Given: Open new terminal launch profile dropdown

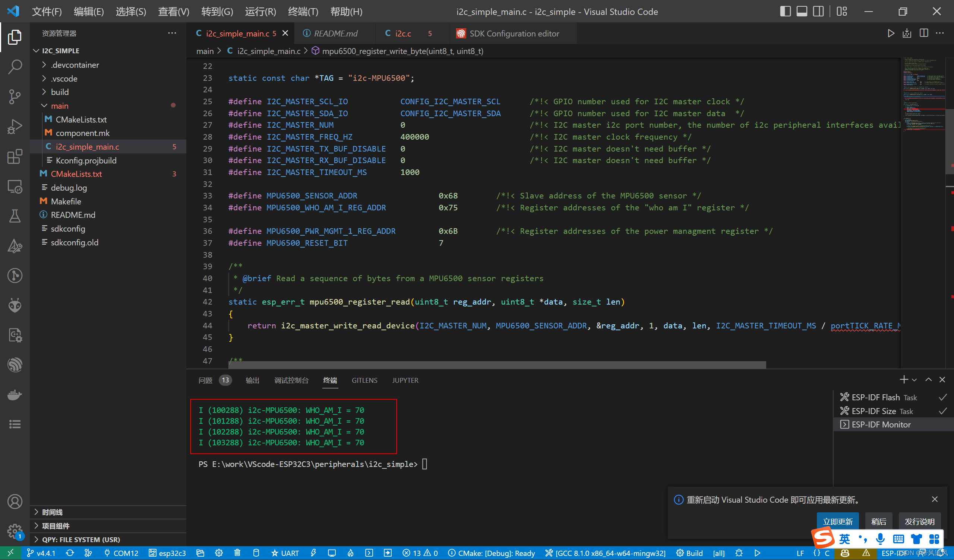Looking at the screenshot, I should (914, 380).
